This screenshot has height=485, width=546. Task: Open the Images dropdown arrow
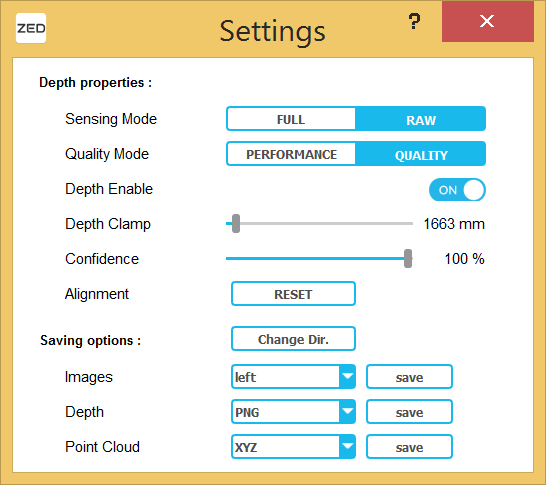(347, 376)
